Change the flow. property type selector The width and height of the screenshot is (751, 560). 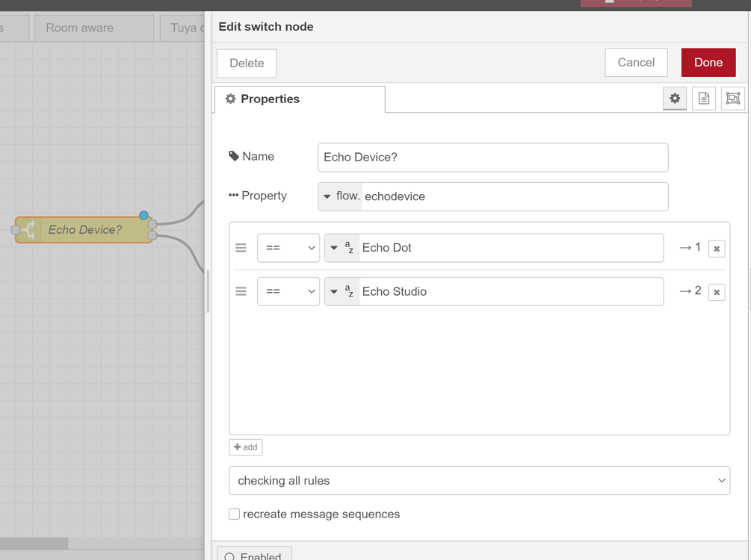pos(341,196)
